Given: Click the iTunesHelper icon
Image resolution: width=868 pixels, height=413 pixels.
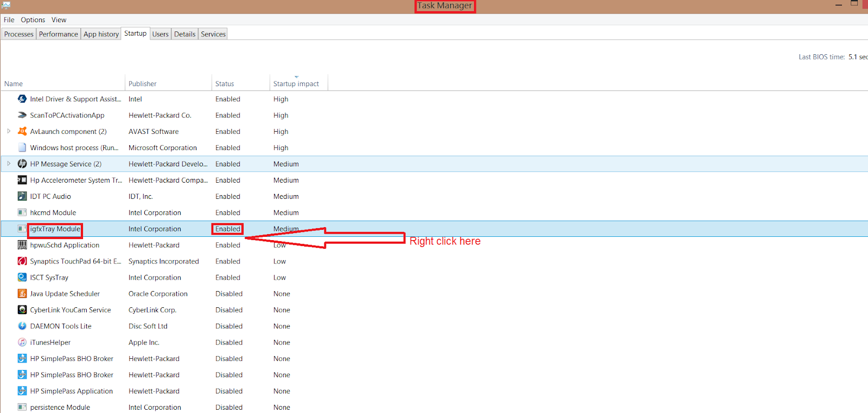Looking at the screenshot, I should coord(22,342).
